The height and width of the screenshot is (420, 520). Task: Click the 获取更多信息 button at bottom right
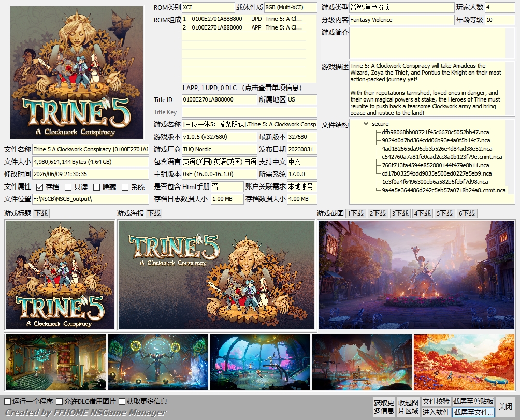pyautogui.click(x=384, y=407)
